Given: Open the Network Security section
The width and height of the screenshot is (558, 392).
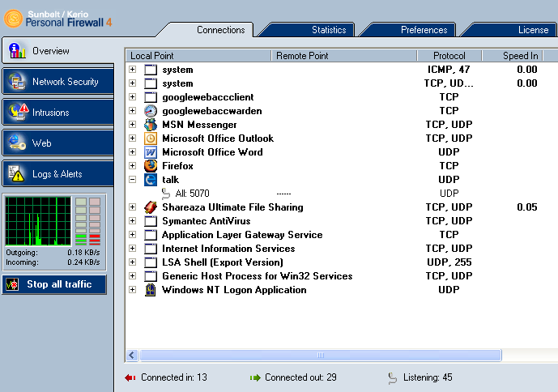Looking at the screenshot, I should (x=58, y=82).
